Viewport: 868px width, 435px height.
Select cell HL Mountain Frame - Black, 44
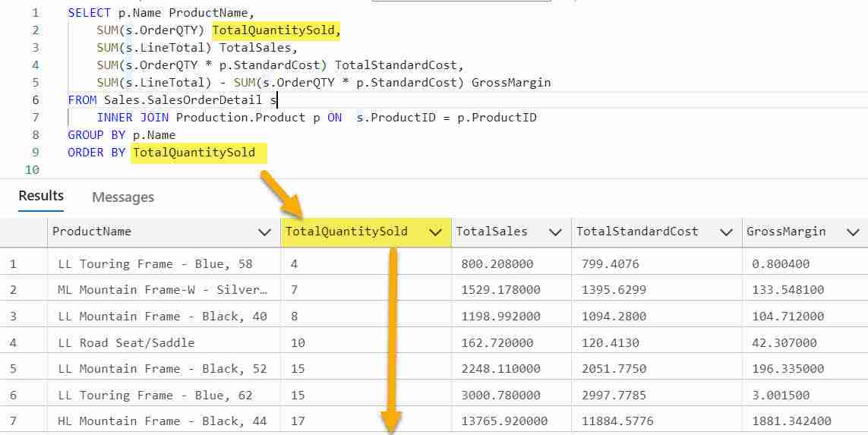(x=164, y=421)
